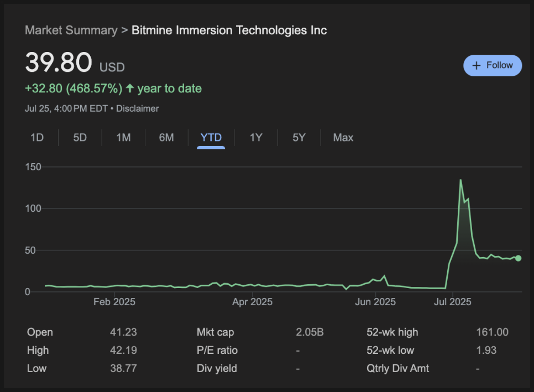Click the Qtrly Div Amt label
Screen dimensions: 534x392
coord(398,368)
